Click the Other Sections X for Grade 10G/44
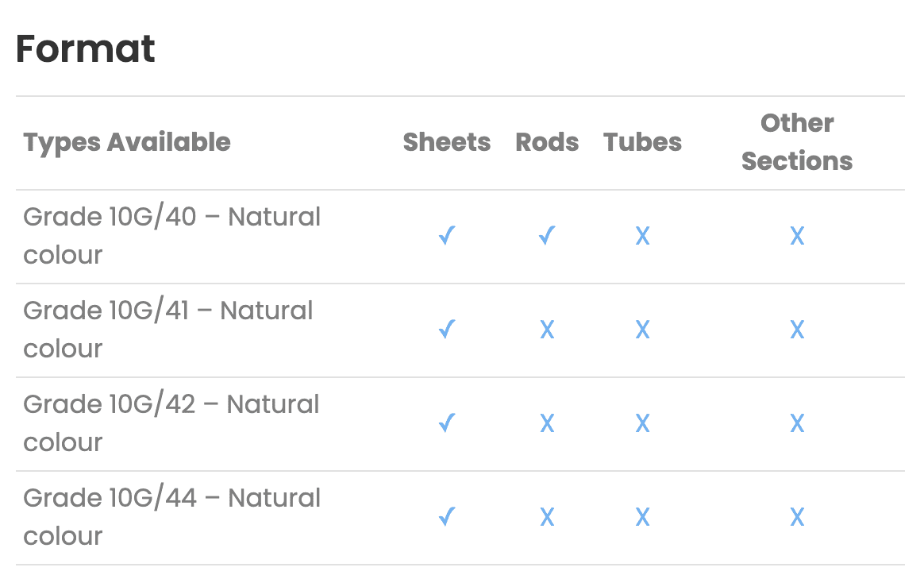The width and height of the screenshot is (924, 575). click(x=797, y=517)
